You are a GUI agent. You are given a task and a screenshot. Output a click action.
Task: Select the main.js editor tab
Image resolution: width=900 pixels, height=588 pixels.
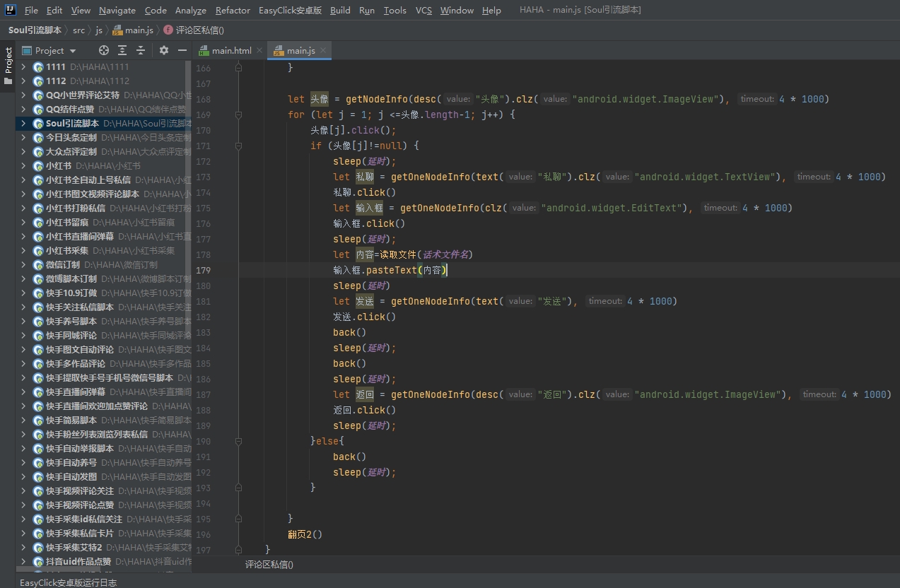300,50
